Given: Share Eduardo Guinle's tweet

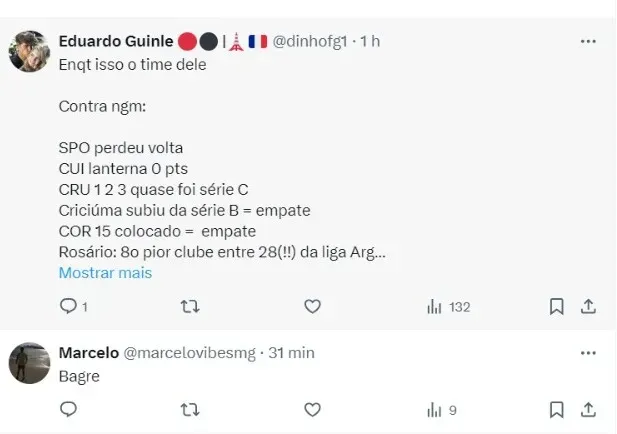Looking at the screenshot, I should (589, 307).
